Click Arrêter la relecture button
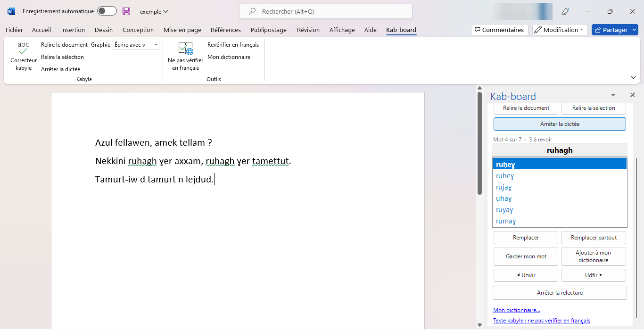 coord(560,293)
